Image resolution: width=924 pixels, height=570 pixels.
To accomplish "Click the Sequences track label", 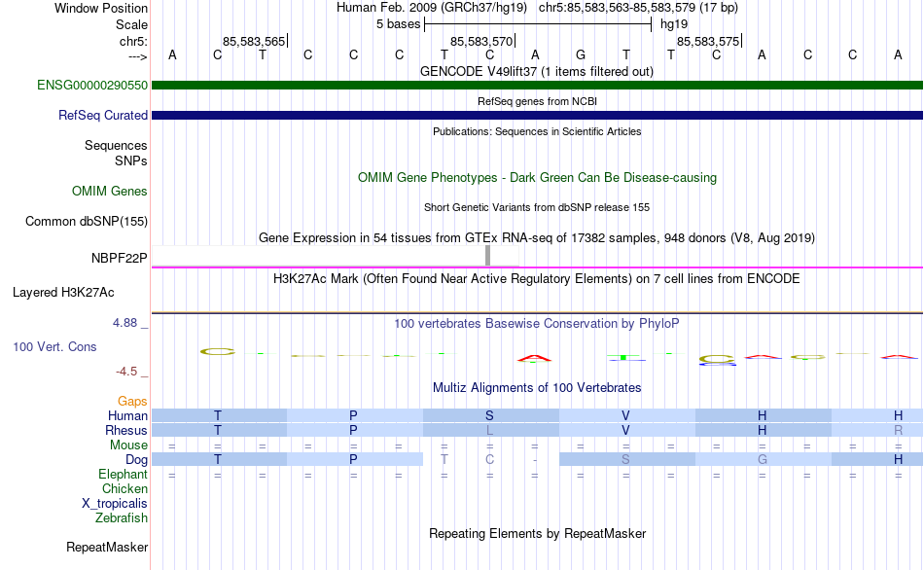I will pyautogui.click(x=116, y=145).
